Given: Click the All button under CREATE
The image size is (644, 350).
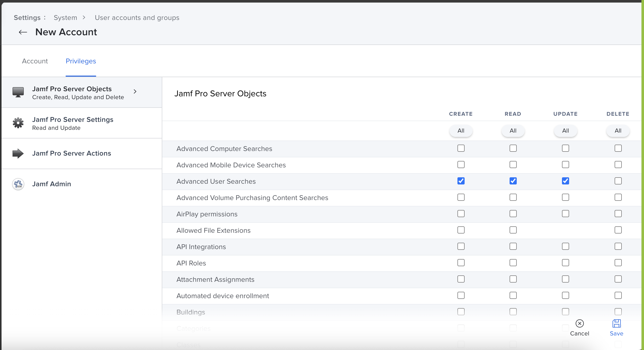Looking at the screenshot, I should tap(461, 131).
